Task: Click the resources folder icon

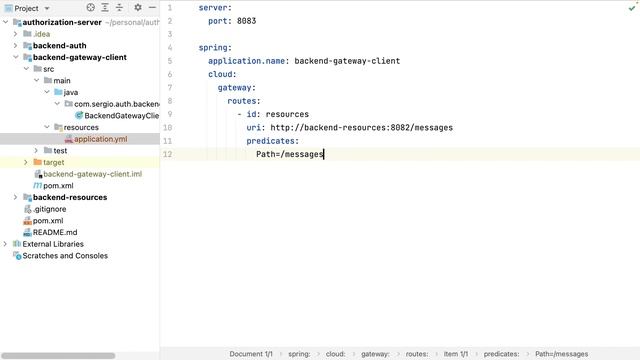Action: [58, 127]
